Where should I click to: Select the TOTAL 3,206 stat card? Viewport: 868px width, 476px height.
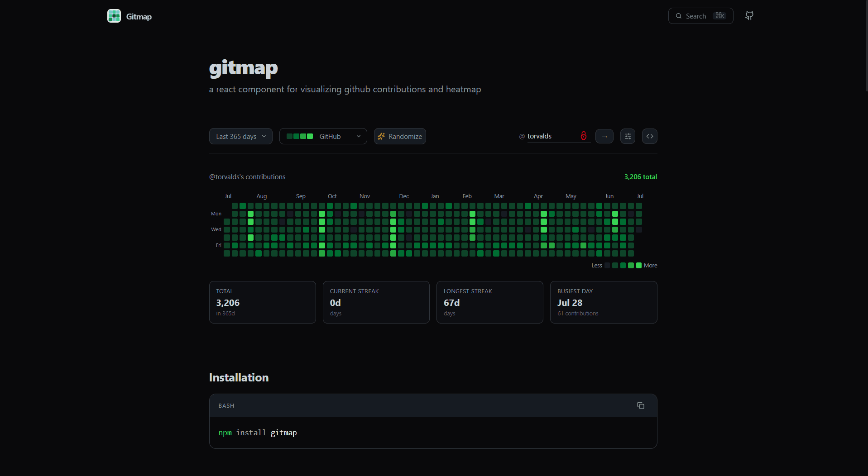click(262, 302)
